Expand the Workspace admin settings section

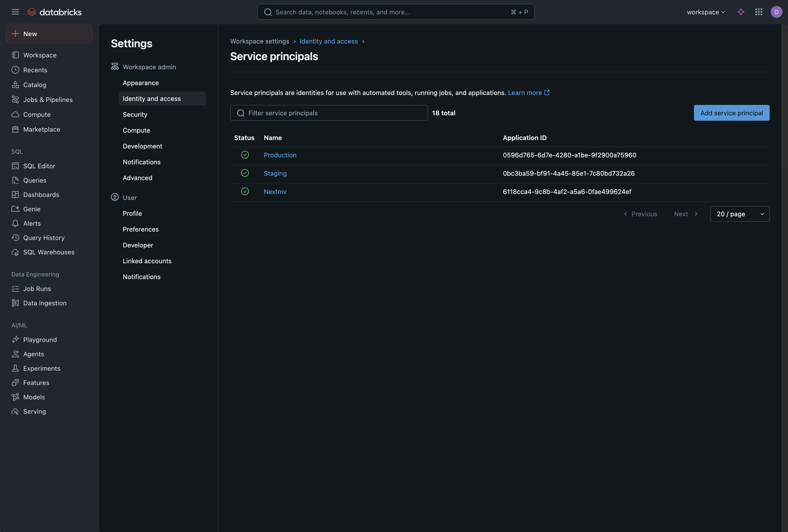(x=149, y=67)
